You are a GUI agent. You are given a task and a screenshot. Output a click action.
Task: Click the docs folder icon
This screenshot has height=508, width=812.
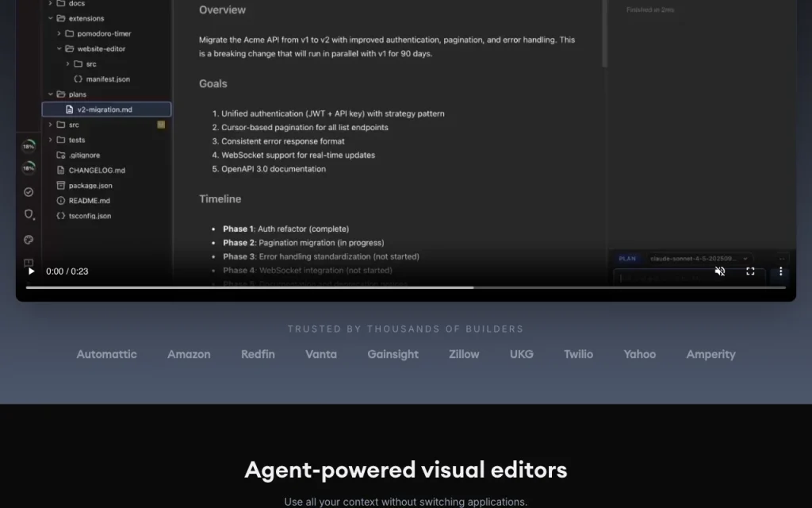tap(60, 3)
